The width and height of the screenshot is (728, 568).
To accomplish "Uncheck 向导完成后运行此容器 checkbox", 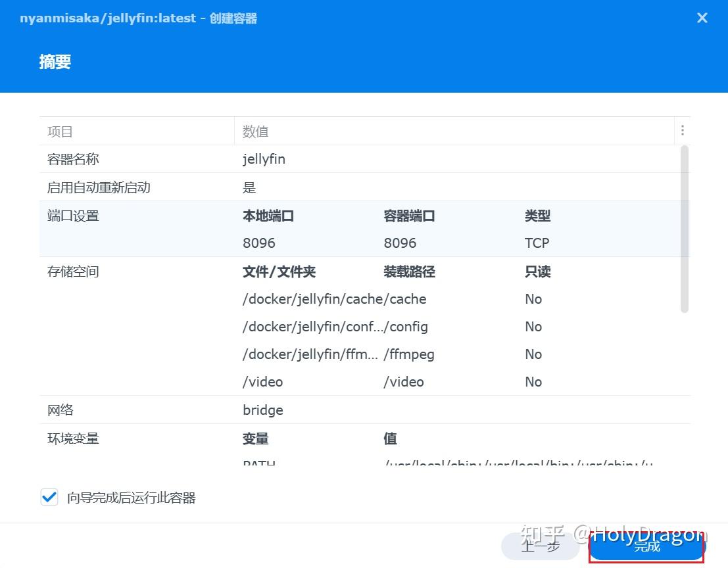I will pos(49,497).
